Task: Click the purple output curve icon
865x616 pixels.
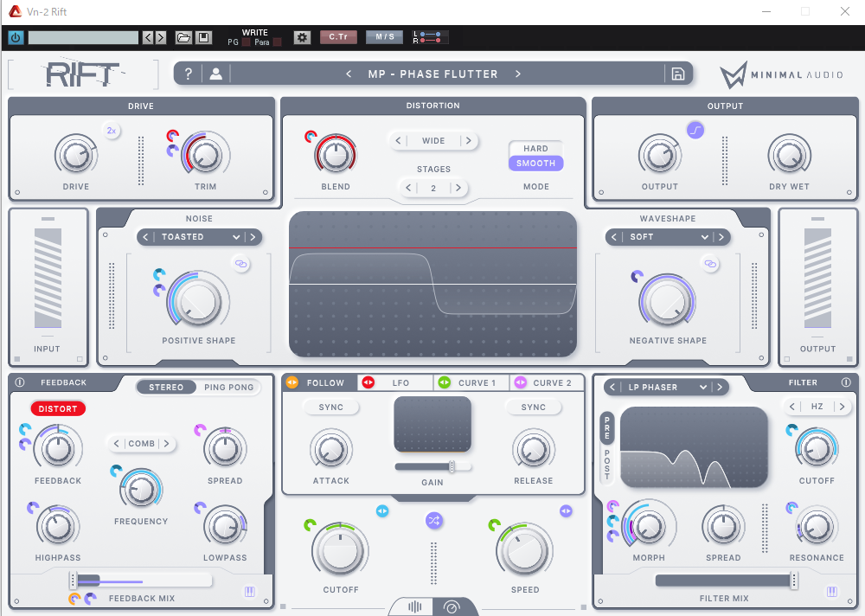Action: point(695,131)
